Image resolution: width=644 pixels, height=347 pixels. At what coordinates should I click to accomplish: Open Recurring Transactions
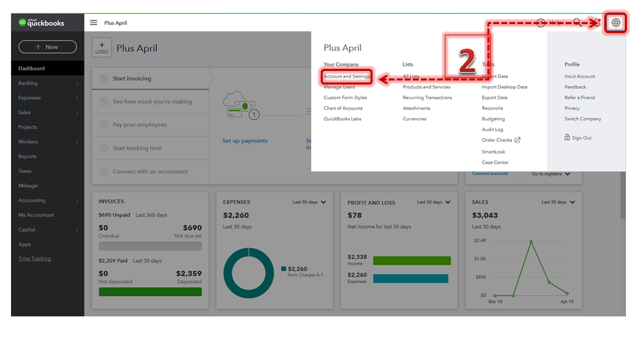point(427,98)
